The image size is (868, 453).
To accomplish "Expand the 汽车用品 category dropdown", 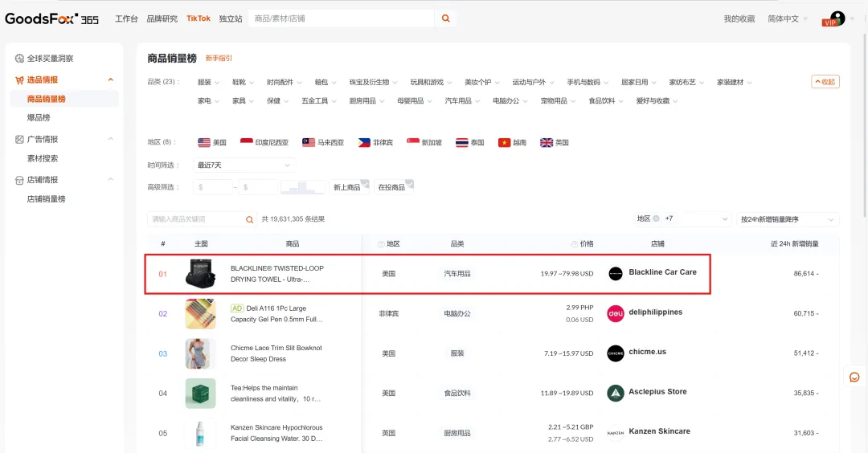I will pyautogui.click(x=461, y=101).
